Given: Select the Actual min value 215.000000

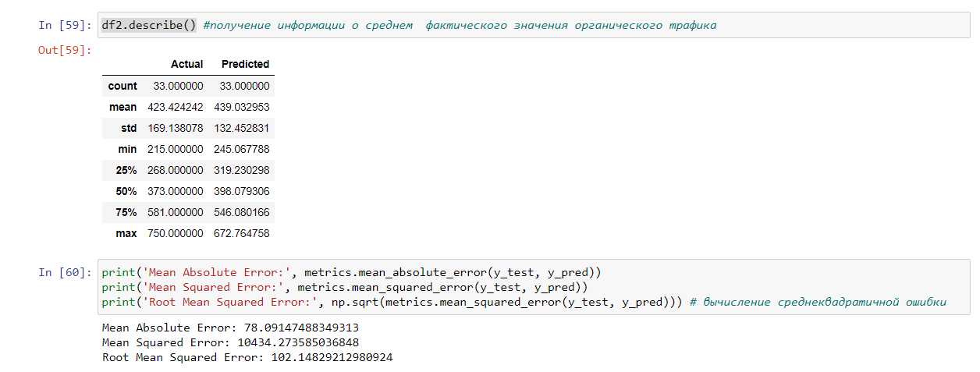Looking at the screenshot, I should (x=175, y=149).
